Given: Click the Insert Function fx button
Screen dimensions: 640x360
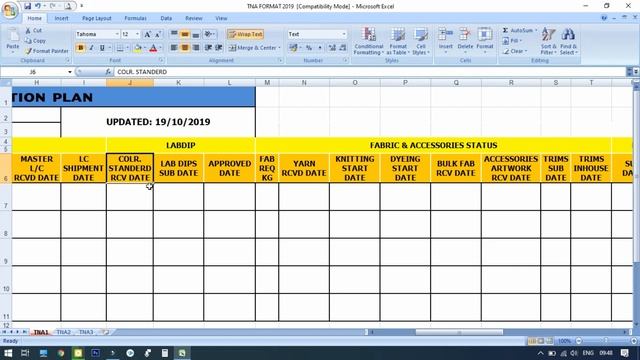Looking at the screenshot, I should click(108, 72).
